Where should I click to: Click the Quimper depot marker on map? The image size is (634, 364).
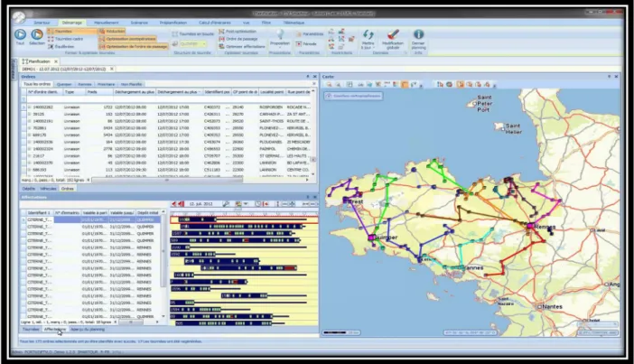(x=371, y=238)
